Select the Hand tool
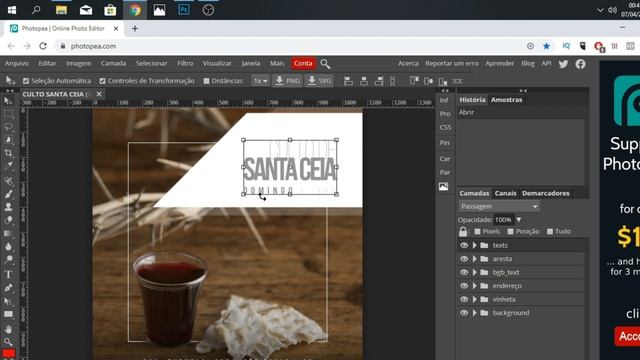Screen dimensions: 640x360 point(8,329)
